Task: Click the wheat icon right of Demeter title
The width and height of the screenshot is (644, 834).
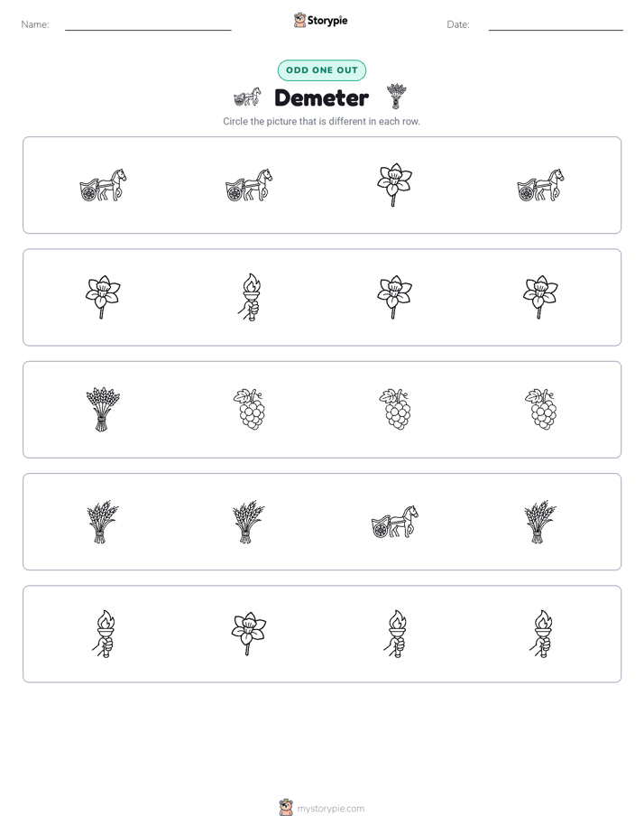Action: (396, 96)
